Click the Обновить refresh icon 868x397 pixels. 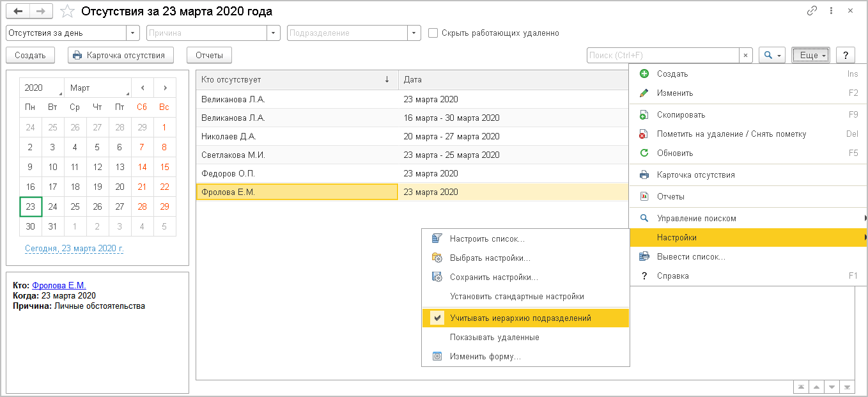(644, 153)
